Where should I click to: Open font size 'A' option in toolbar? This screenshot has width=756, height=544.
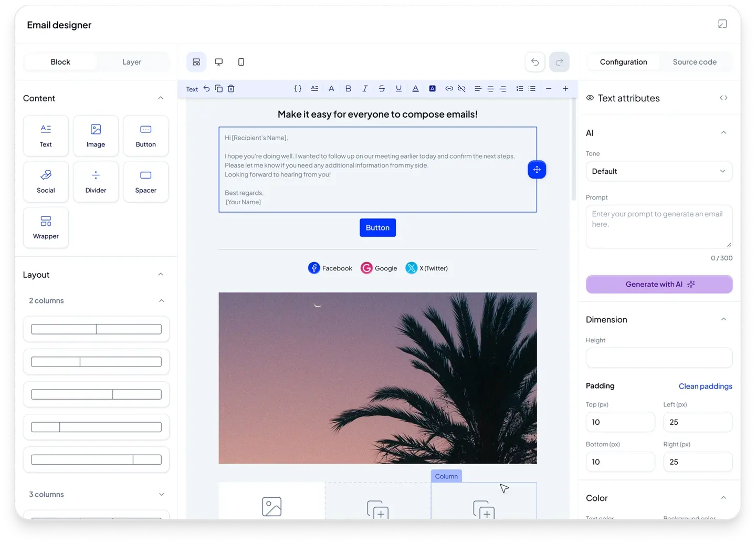point(331,89)
